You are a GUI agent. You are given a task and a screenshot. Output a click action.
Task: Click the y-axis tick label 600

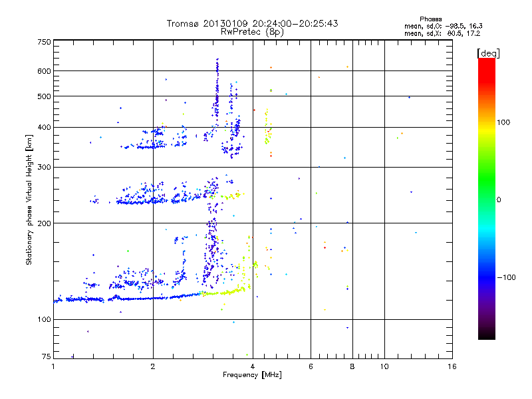[44, 71]
